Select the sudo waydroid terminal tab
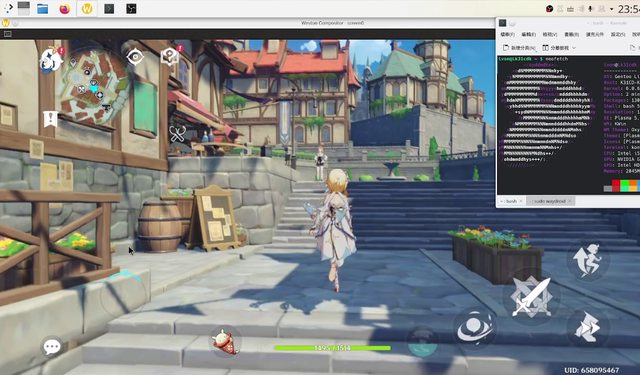The height and width of the screenshot is (375, 640). coord(550,201)
